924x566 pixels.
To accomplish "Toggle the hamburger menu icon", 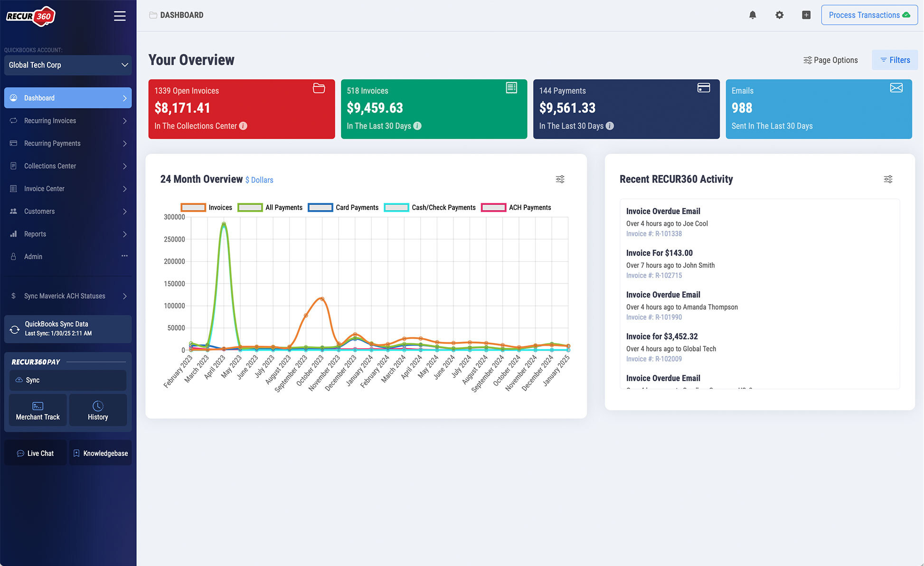I will [x=120, y=16].
